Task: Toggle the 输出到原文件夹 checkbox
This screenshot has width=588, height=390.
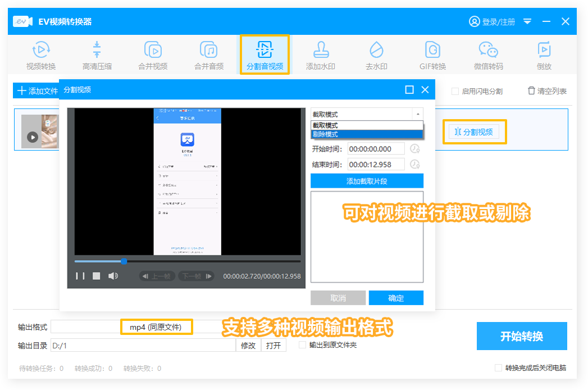Action: [303, 345]
